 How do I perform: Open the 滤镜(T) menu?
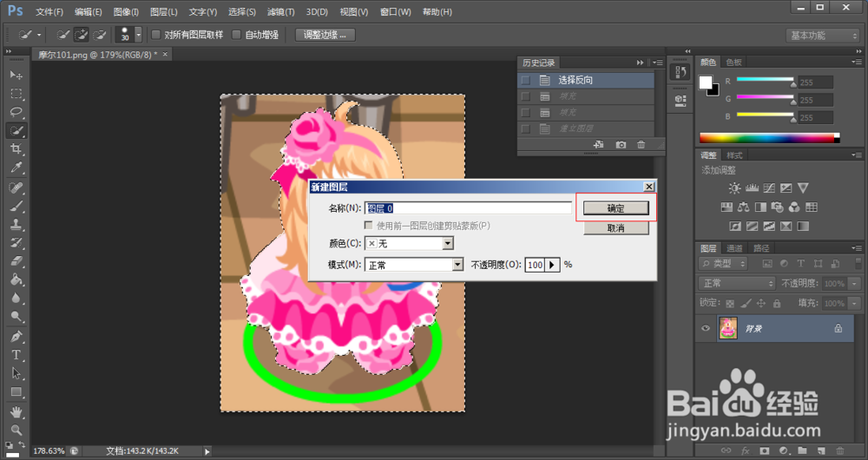[280, 11]
